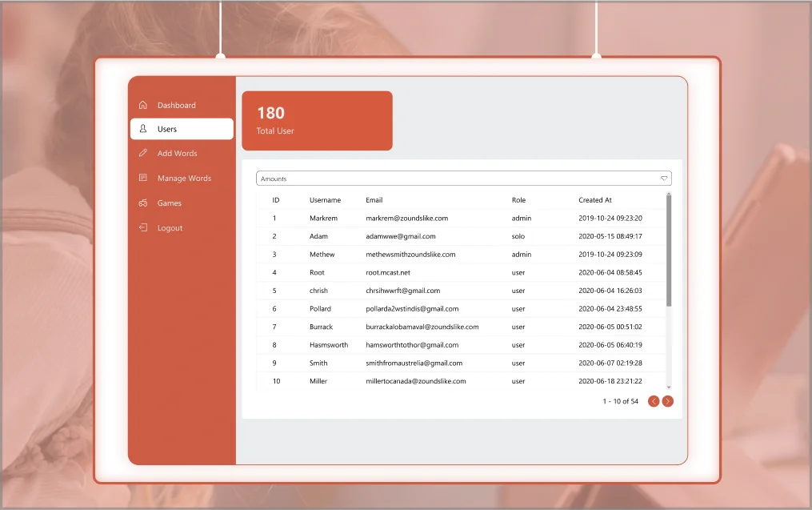The width and height of the screenshot is (812, 510).
Task: Sort by the Created At column header
Action: point(595,200)
